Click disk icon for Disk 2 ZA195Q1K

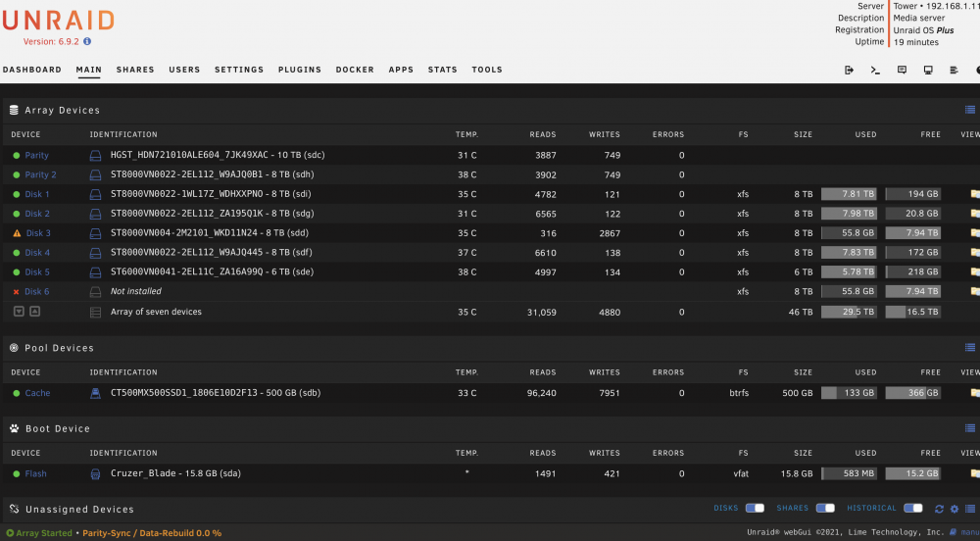(x=95, y=214)
